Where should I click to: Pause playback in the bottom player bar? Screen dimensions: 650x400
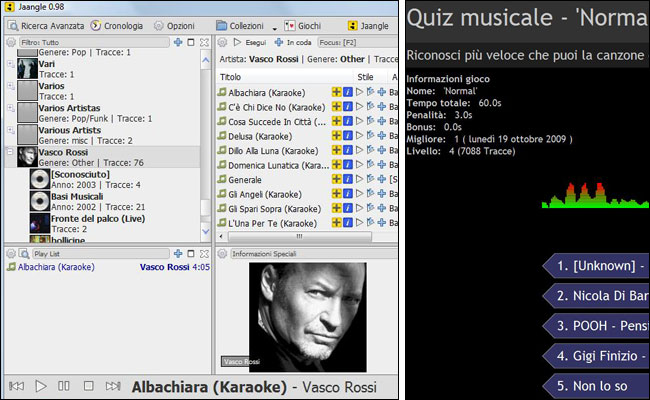pos(65,385)
